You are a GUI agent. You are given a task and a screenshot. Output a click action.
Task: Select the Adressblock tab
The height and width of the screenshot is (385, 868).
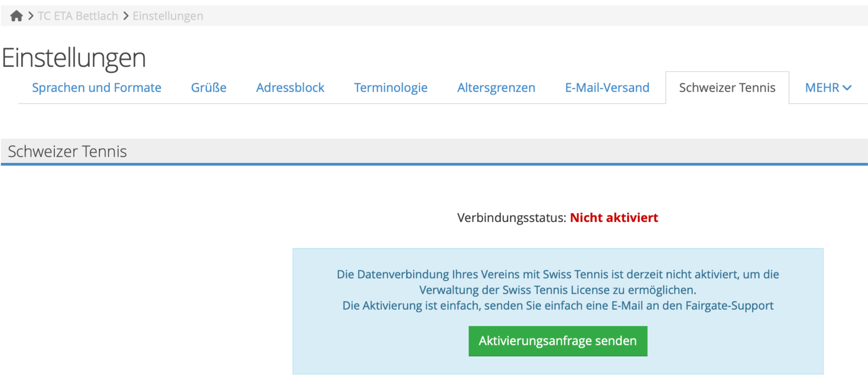click(x=290, y=88)
